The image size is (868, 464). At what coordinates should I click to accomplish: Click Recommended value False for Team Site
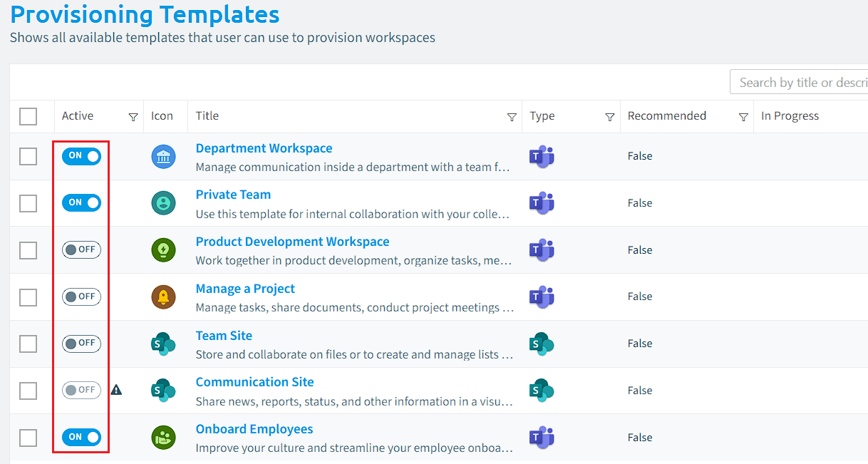click(x=640, y=344)
